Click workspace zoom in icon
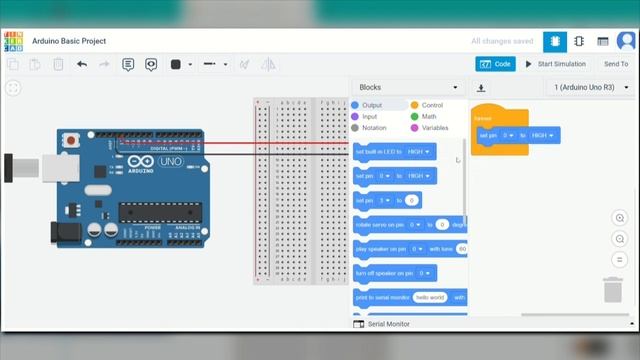The image size is (640, 360). pos(620,218)
